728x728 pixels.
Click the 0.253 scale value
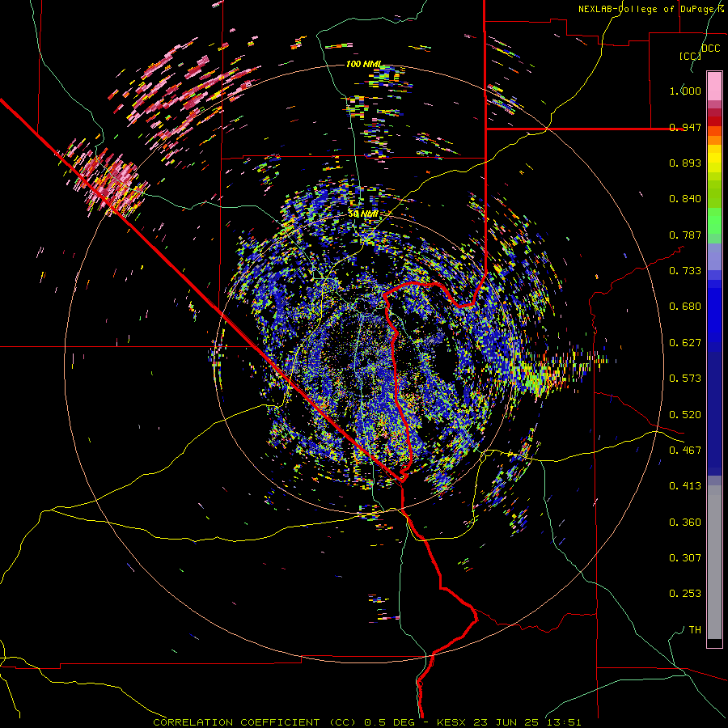pos(685,594)
